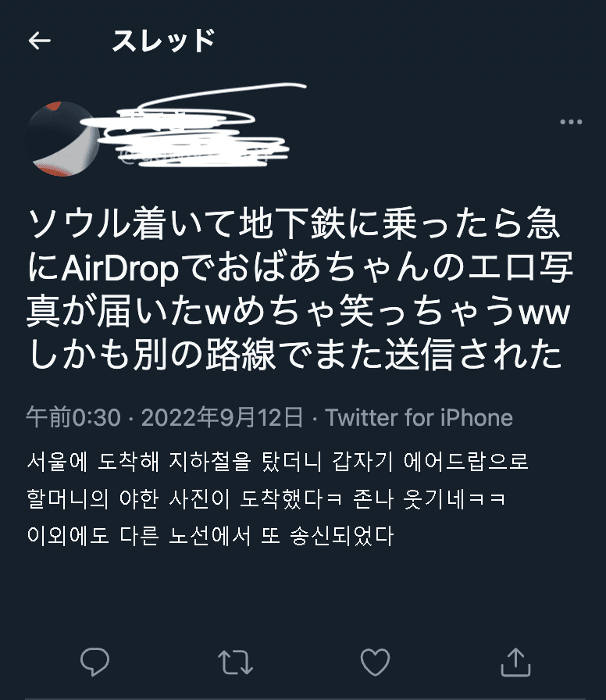606x700 pixels.
Task: Share the tweet via upload arrow icon
Action: 515,662
